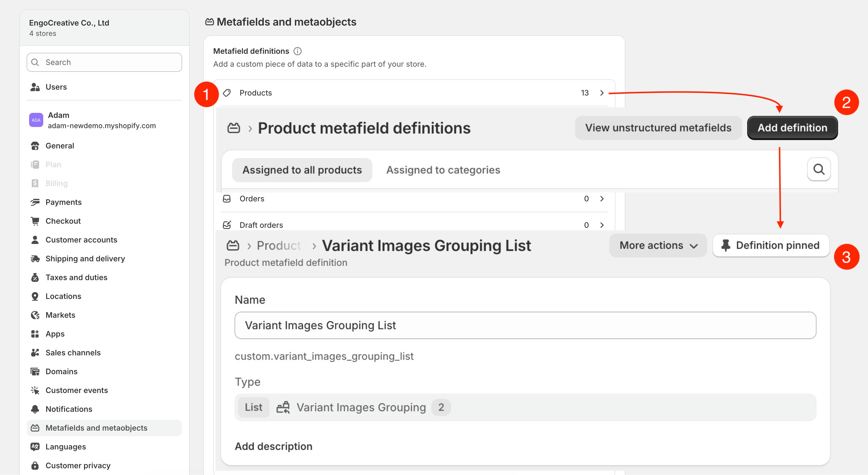Click the Notifications bell icon
Image resolution: width=868 pixels, height=475 pixels.
(x=35, y=409)
